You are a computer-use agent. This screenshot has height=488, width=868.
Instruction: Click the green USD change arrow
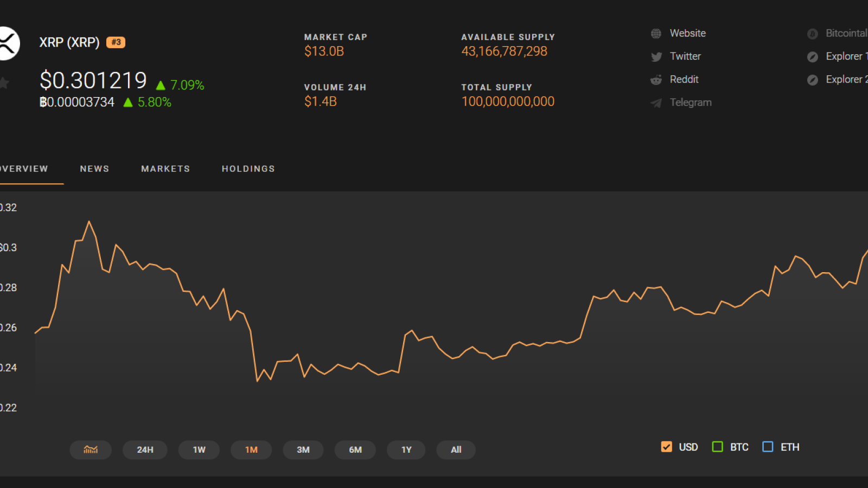coord(161,85)
